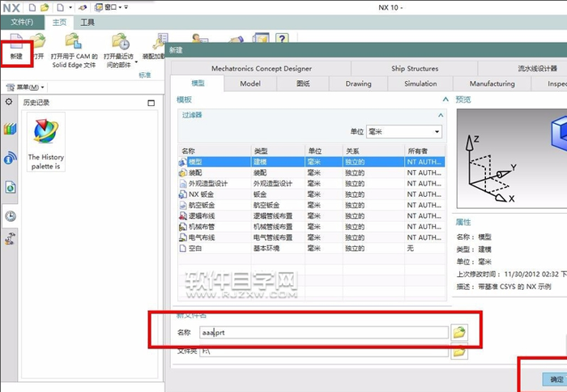Sort templates by 名称 column header
The height and width of the screenshot is (392, 567).
click(215, 151)
